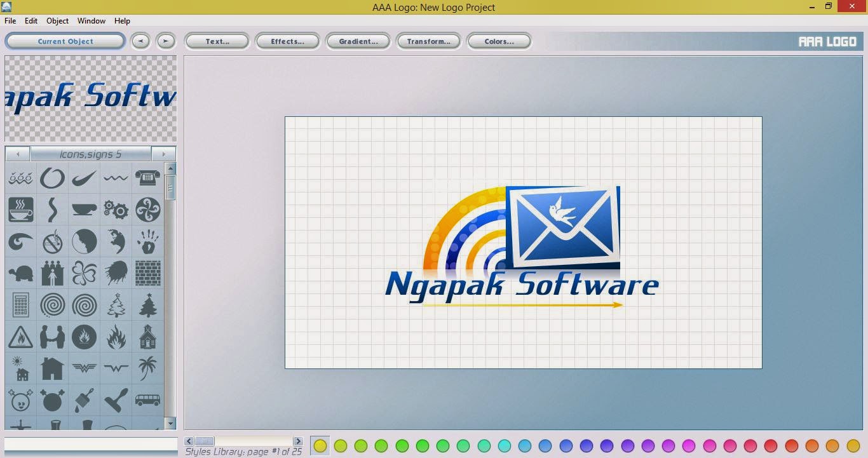The width and height of the screenshot is (868, 458).
Task: Select the handprint icon
Action: (147, 241)
